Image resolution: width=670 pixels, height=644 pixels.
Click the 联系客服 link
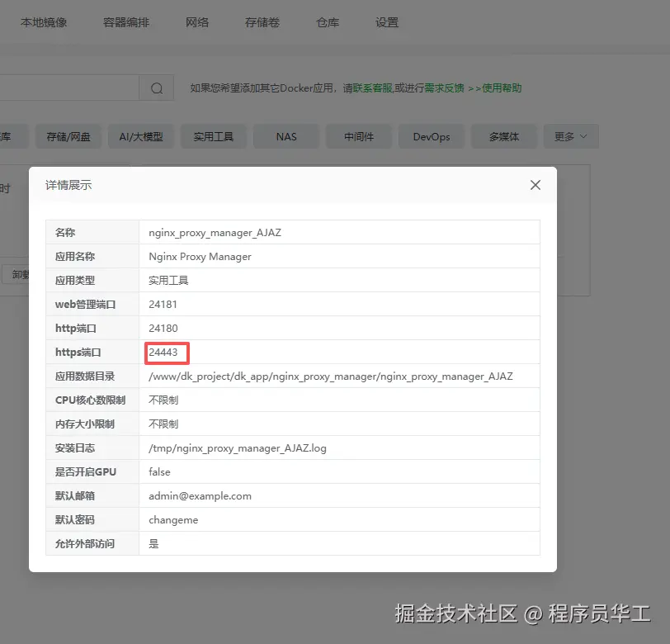[373, 88]
